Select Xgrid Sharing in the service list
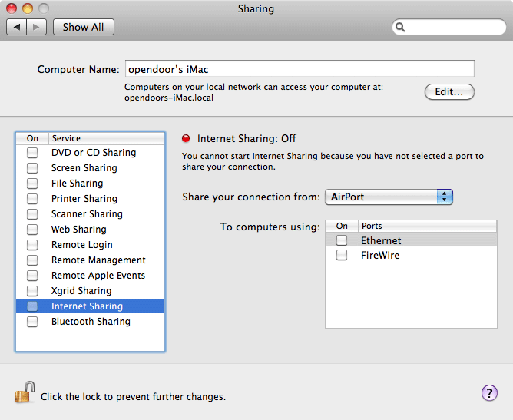 tap(81, 291)
